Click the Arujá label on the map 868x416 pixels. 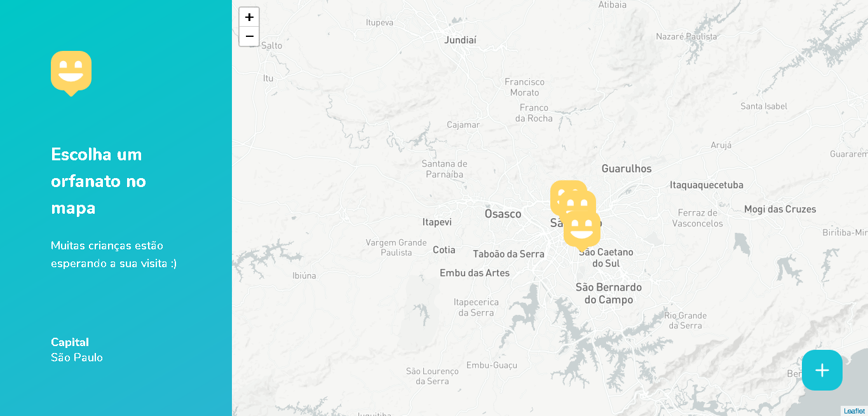click(x=721, y=145)
